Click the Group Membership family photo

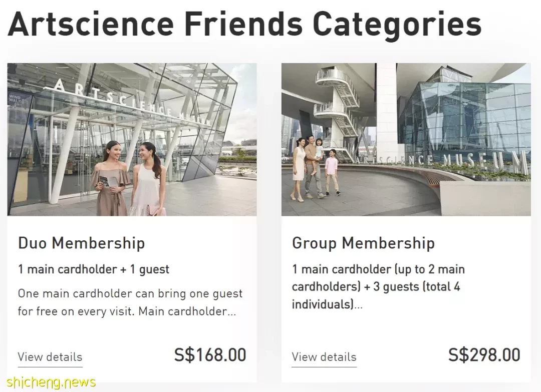(x=406, y=139)
